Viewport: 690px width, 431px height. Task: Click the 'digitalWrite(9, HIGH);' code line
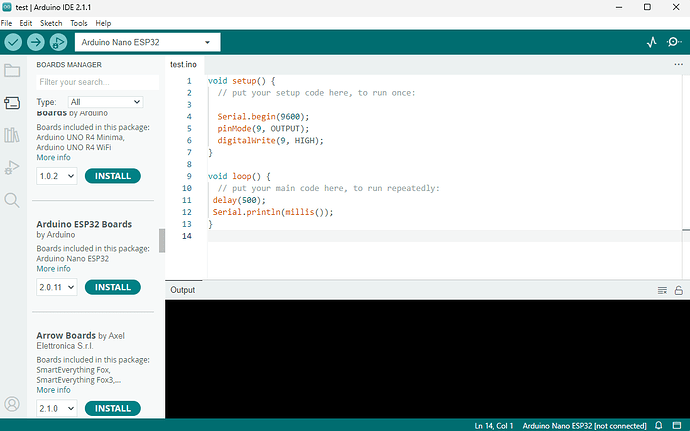(270, 140)
